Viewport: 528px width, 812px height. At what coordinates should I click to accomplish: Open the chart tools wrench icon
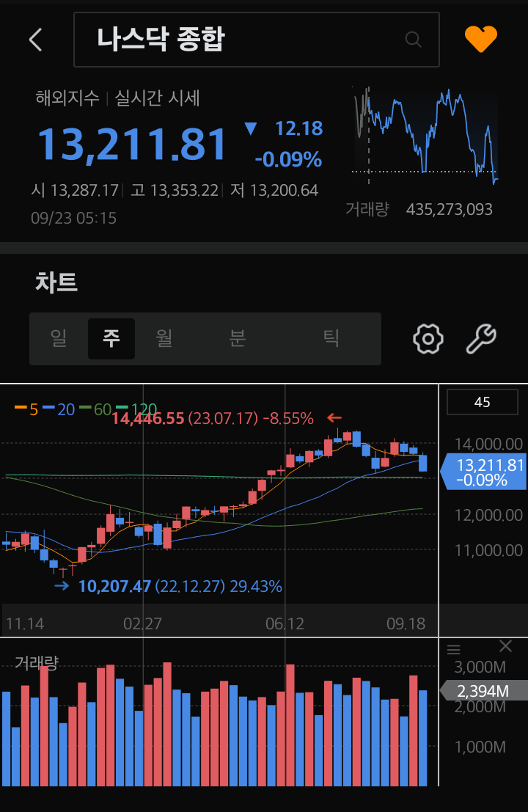click(x=481, y=339)
